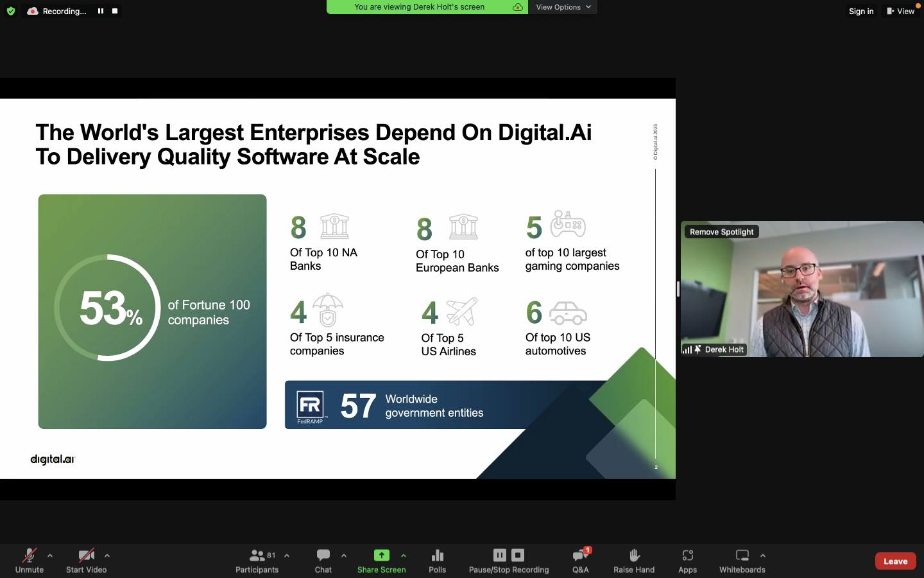
Task: Stop the recording using the top bar square
Action: (x=115, y=11)
